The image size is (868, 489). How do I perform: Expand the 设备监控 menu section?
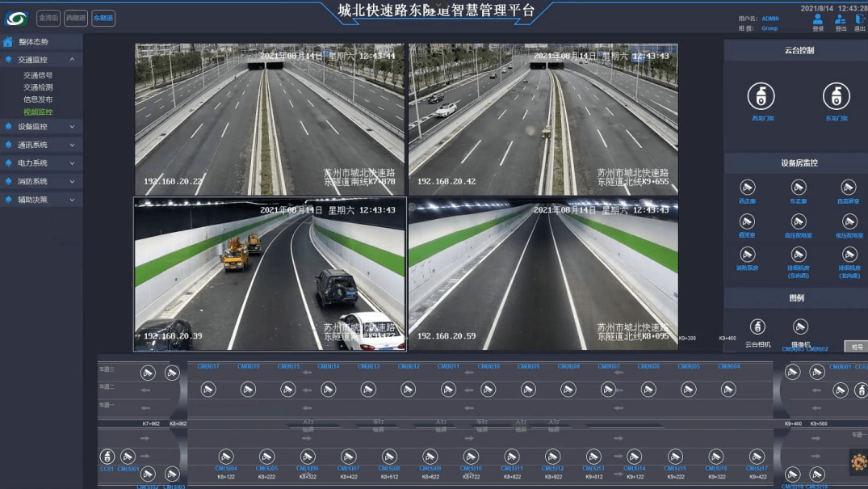(x=72, y=127)
